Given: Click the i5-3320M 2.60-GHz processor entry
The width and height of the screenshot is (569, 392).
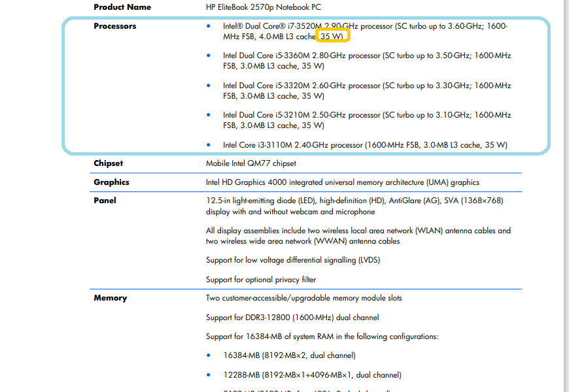Looking at the screenshot, I should click(367, 91).
